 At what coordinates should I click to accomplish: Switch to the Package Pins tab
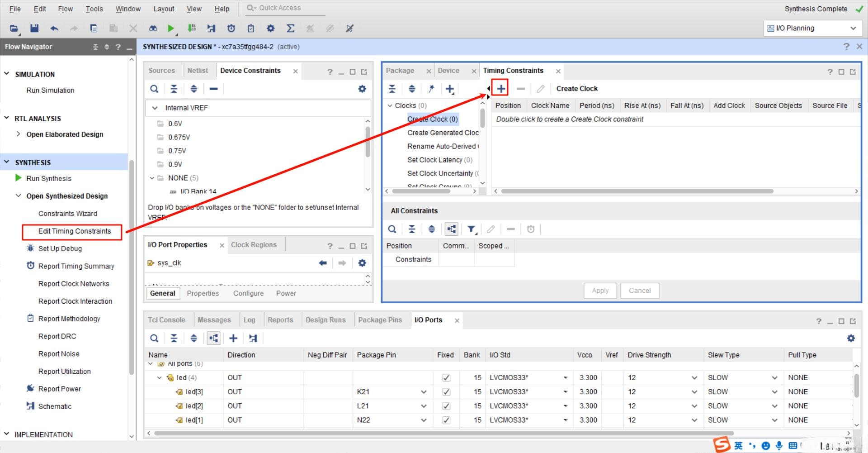coord(380,320)
